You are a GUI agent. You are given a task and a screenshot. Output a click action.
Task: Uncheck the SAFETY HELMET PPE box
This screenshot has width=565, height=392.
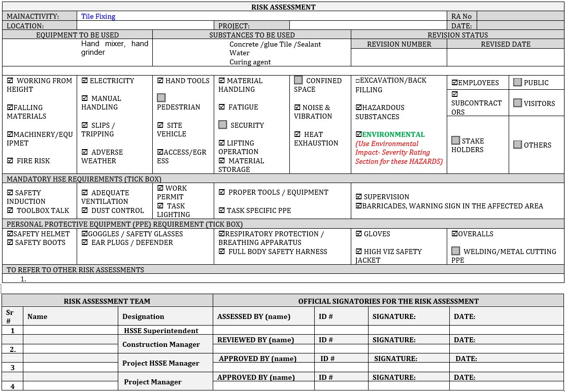(10, 234)
